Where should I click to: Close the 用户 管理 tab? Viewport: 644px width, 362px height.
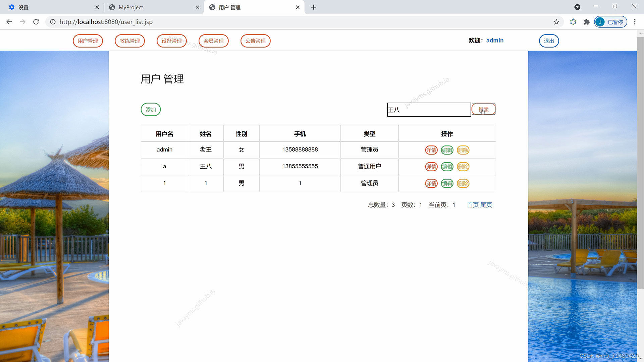pos(298,7)
